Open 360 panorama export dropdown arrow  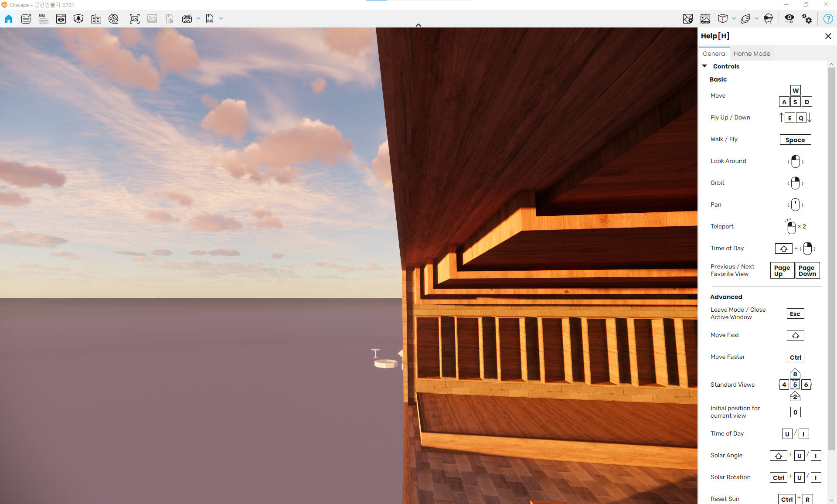point(198,19)
